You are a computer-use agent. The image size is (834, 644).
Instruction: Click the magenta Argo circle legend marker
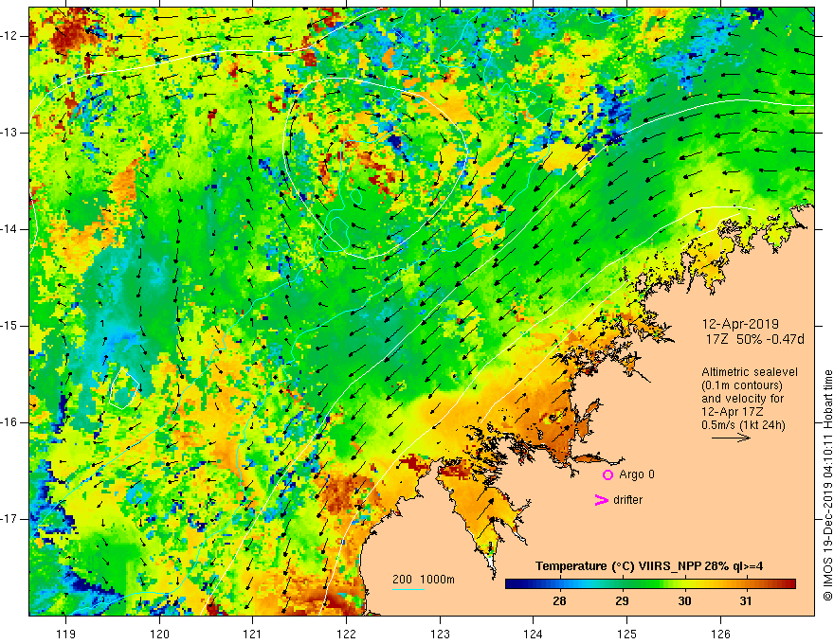607,474
